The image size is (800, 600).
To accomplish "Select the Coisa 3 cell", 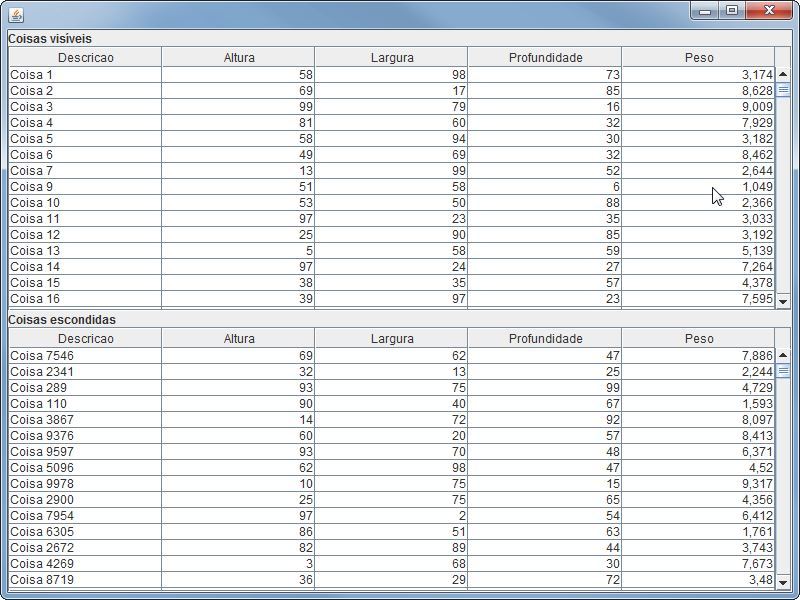I will click(85, 107).
